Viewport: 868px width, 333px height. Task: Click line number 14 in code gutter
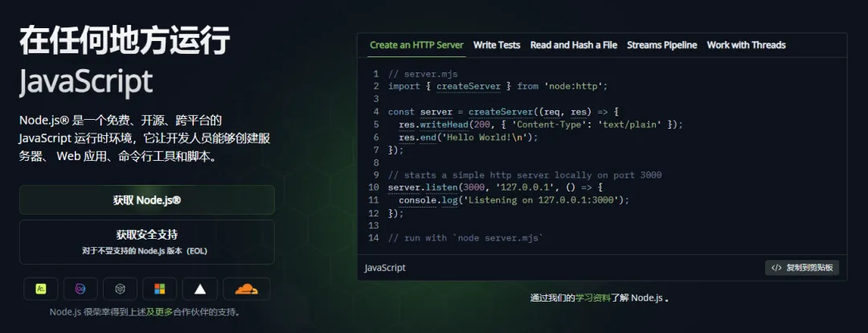[x=374, y=238]
